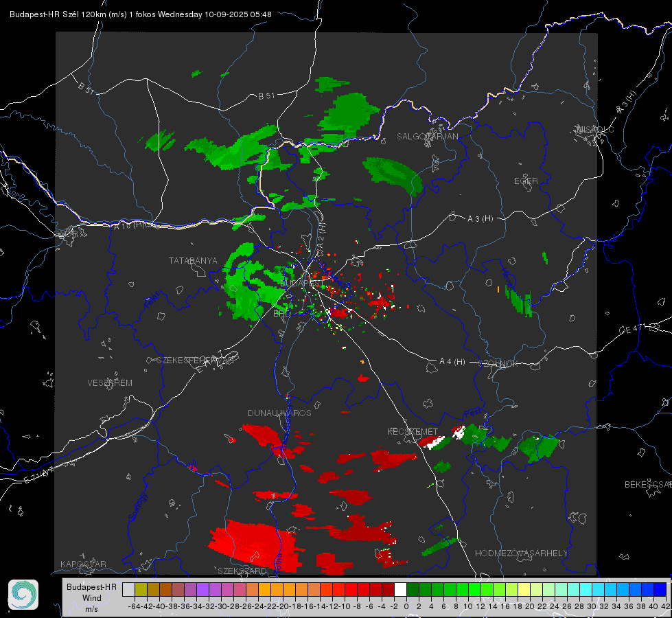The height and width of the screenshot is (618, 672).
Task: Select the light gray swatch starting the legend
Action: (128, 589)
